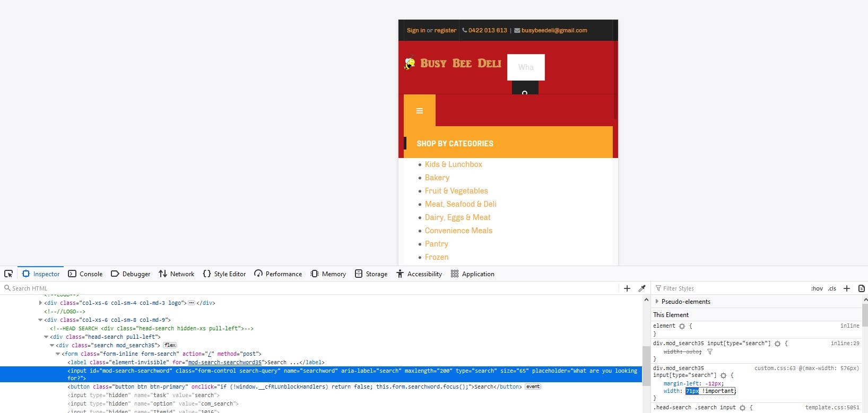Image resolution: width=868 pixels, height=413 pixels.
Task: Collapse the form-inline form-search node
Action: [58, 354]
